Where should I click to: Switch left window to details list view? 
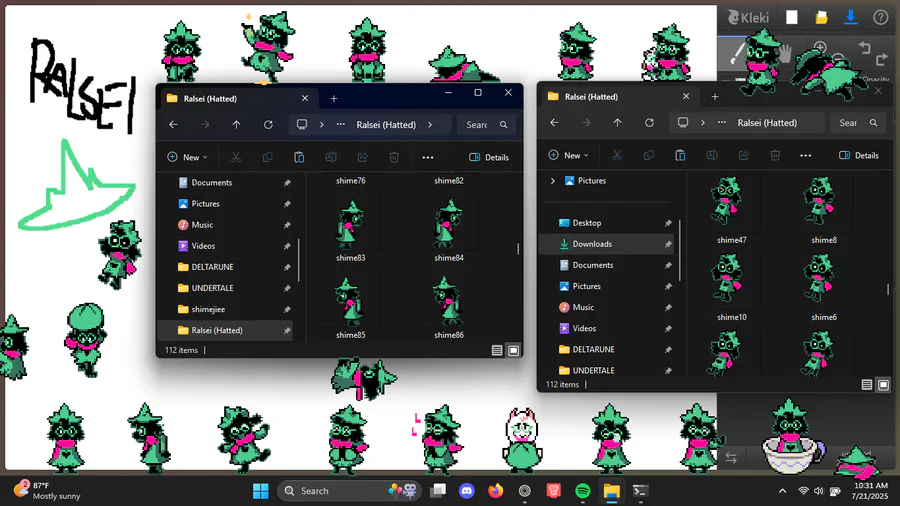click(497, 351)
